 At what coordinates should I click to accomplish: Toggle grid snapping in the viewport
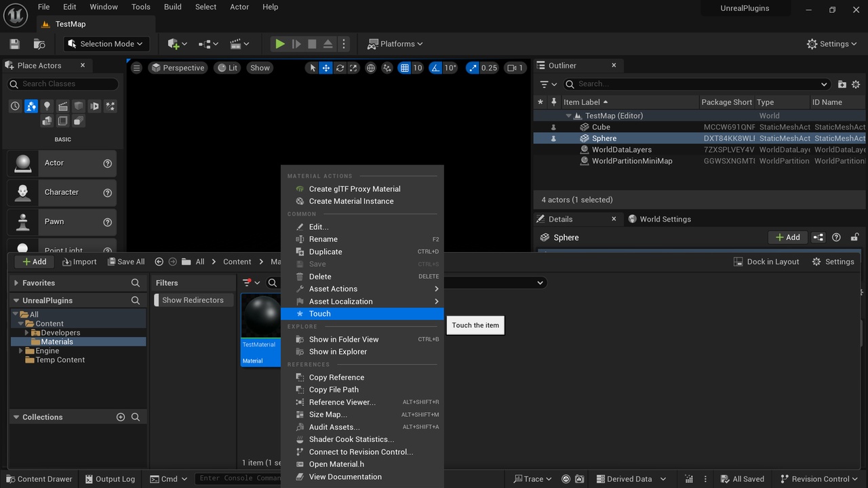click(x=404, y=68)
